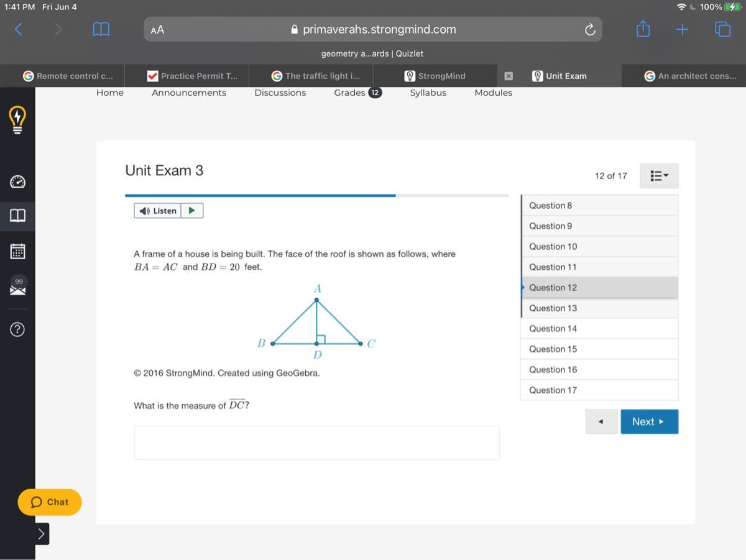Viewport: 746px width, 560px height.
Task: Jump to Question 15
Action: pyautogui.click(x=599, y=349)
